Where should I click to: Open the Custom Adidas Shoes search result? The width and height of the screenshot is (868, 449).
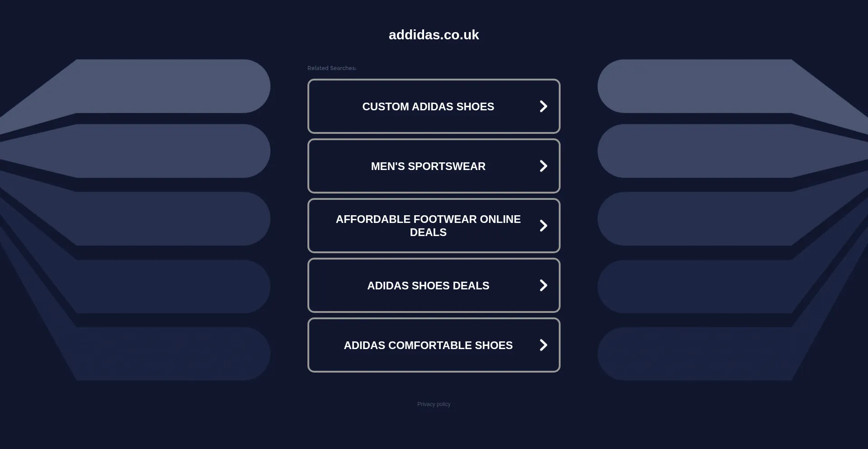[x=428, y=106]
